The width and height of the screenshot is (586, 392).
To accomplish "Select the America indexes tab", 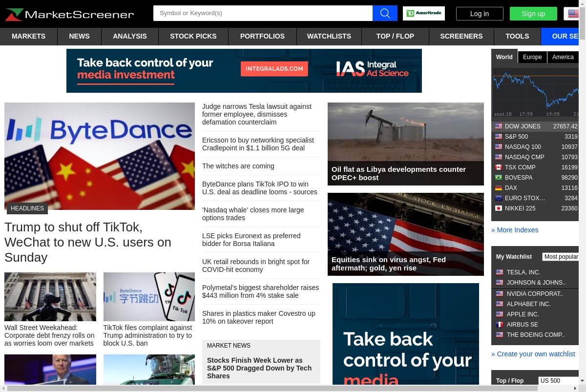I will 563,57.
